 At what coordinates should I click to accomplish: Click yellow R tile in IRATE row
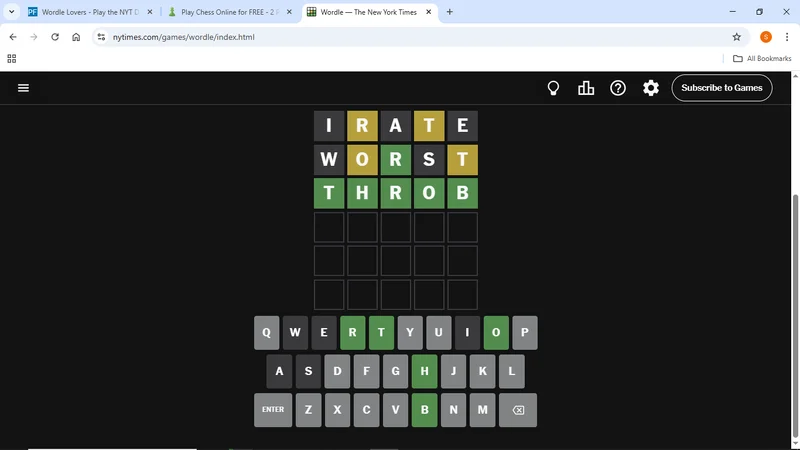point(362,126)
